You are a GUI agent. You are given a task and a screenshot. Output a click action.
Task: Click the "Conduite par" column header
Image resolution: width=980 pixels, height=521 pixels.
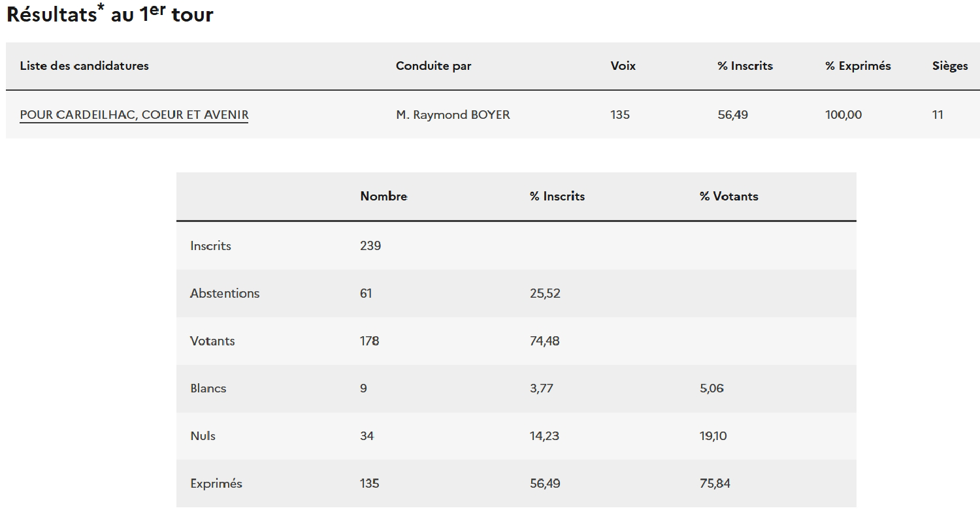433,66
